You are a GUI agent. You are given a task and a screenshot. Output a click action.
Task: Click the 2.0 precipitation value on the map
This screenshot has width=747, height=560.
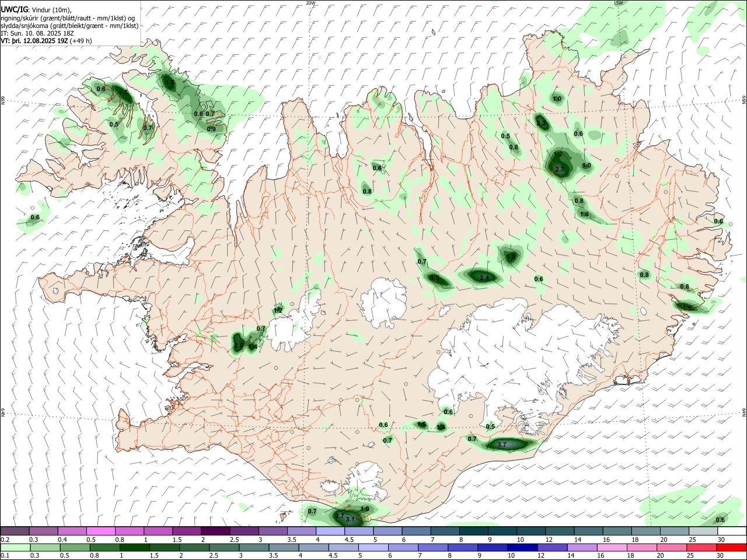pyautogui.click(x=238, y=346)
